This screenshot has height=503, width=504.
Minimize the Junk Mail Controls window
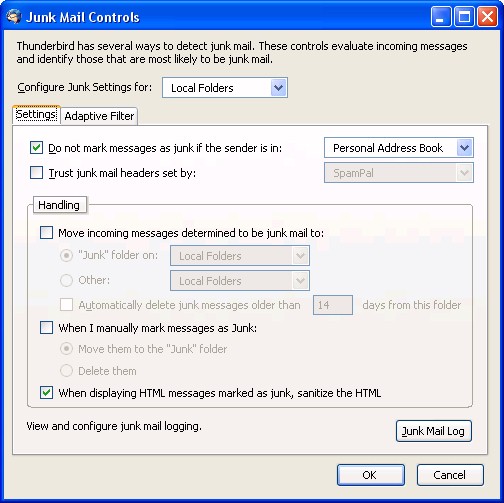440,17
